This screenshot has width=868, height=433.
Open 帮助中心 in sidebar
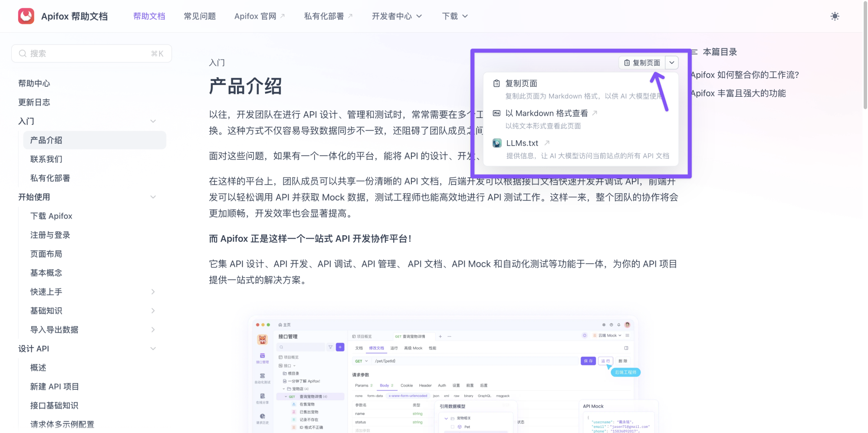pyautogui.click(x=34, y=83)
